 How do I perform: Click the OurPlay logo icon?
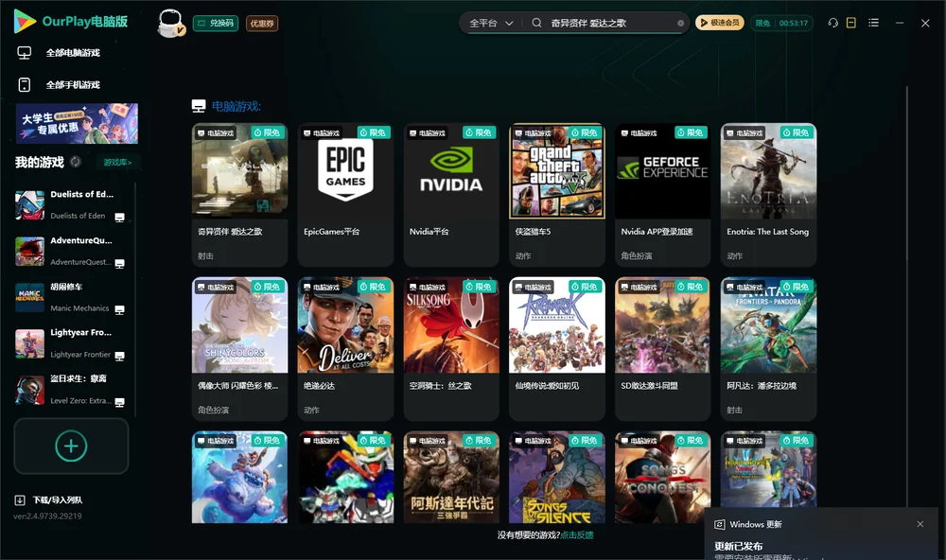pyautogui.click(x=25, y=21)
